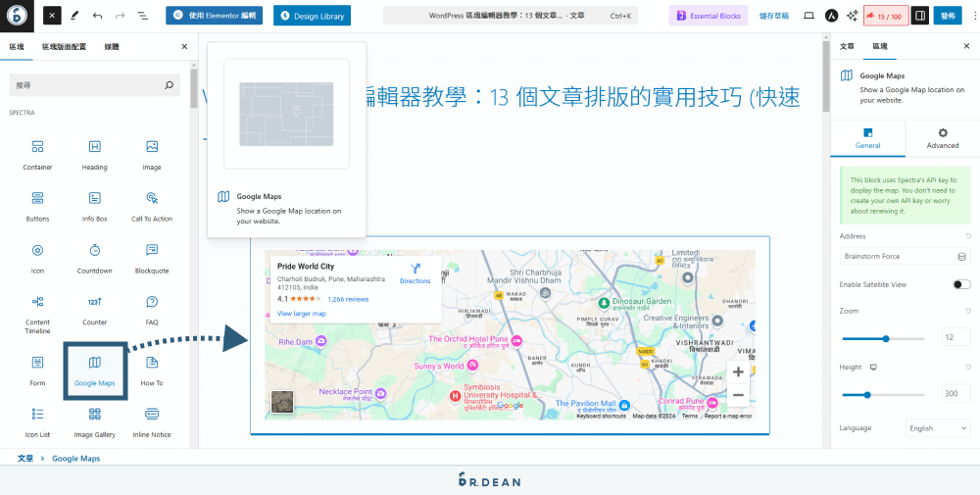Open responsive device selector for Height
Screen dimensions: 980x495
click(x=874, y=368)
